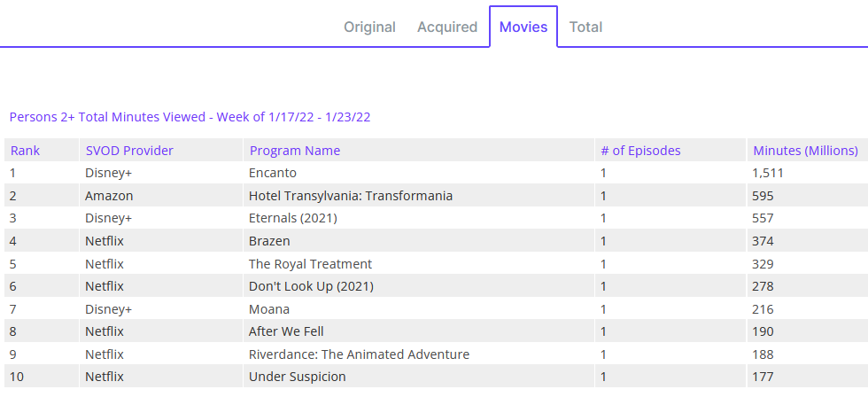Select The Royal Treatment row
The image size is (868, 397).
tap(310, 264)
